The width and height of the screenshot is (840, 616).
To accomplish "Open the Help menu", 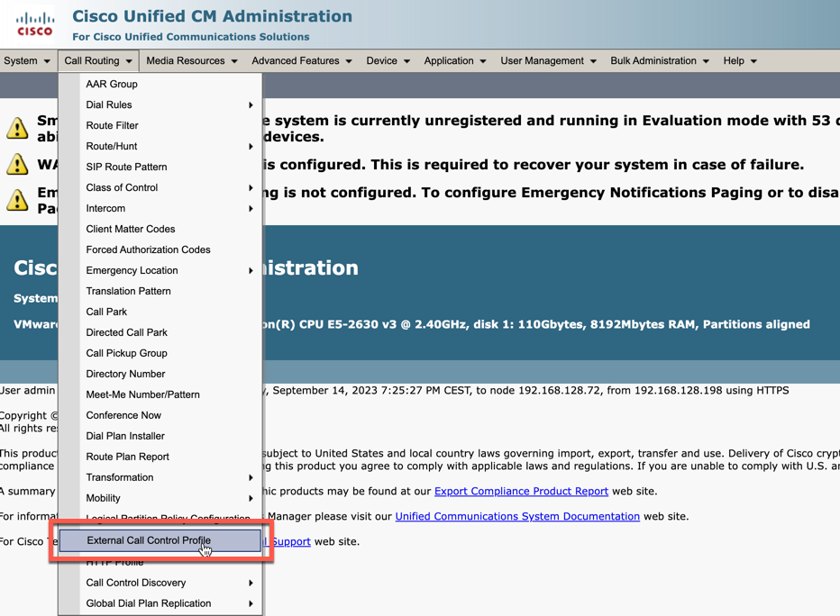I will click(739, 61).
